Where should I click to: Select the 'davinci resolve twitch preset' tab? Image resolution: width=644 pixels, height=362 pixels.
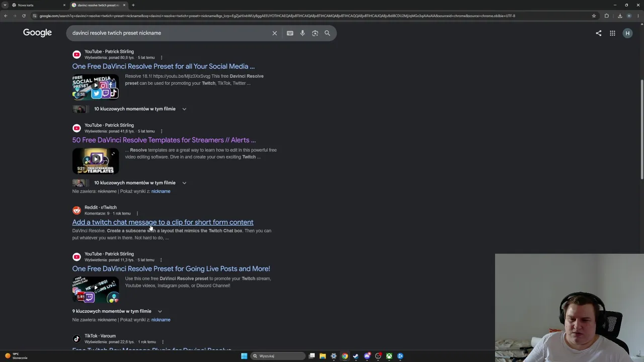(x=98, y=5)
